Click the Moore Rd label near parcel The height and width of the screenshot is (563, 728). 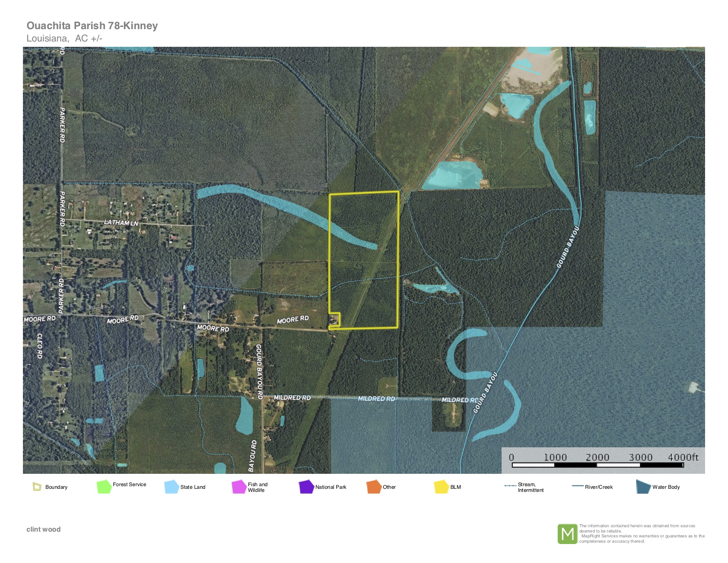coord(293,320)
